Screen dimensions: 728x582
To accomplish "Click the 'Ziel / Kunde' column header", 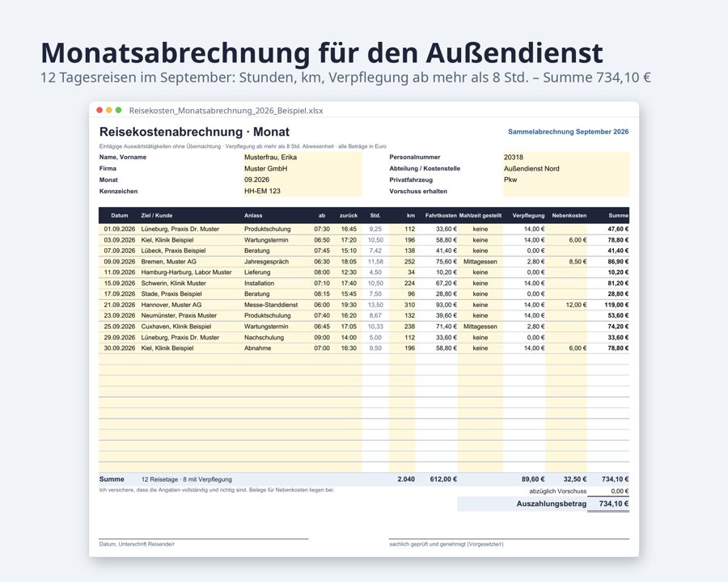I will 156,215.
